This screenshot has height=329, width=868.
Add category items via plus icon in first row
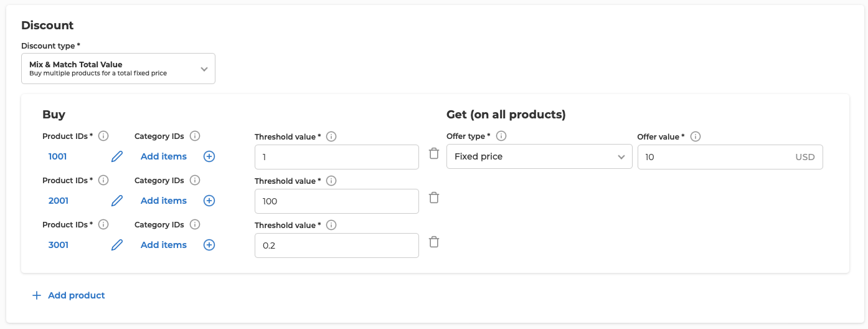[209, 156]
